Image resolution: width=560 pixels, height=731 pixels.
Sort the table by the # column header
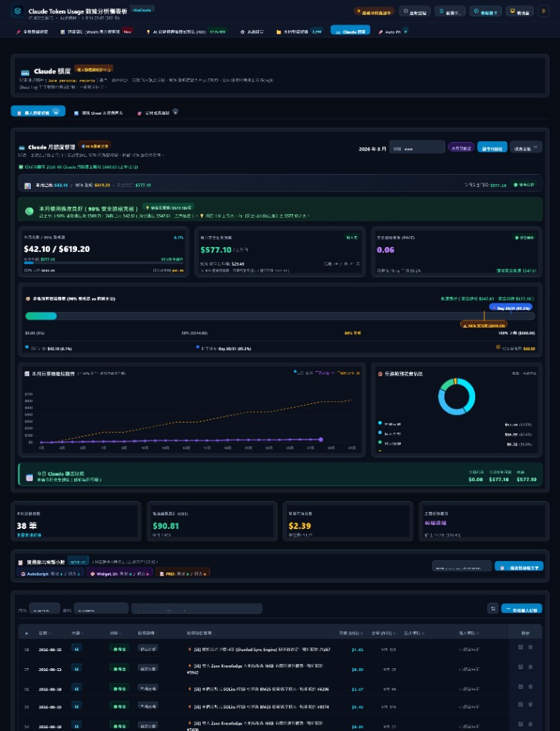coord(26,633)
